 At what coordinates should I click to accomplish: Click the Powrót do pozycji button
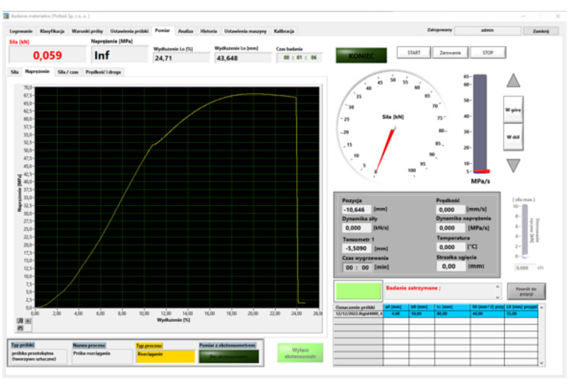(x=526, y=291)
